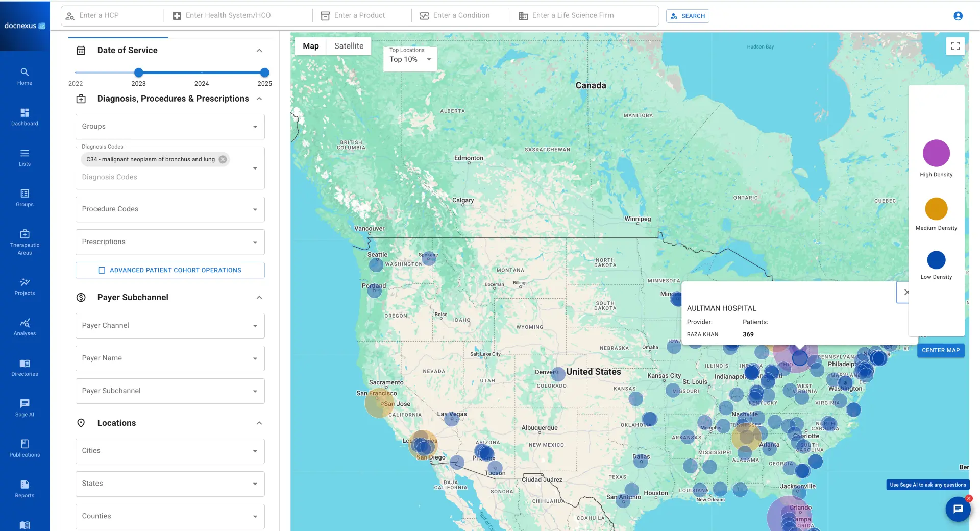Collapse the Date of Service section
The height and width of the screenshot is (531, 980).
pos(259,50)
